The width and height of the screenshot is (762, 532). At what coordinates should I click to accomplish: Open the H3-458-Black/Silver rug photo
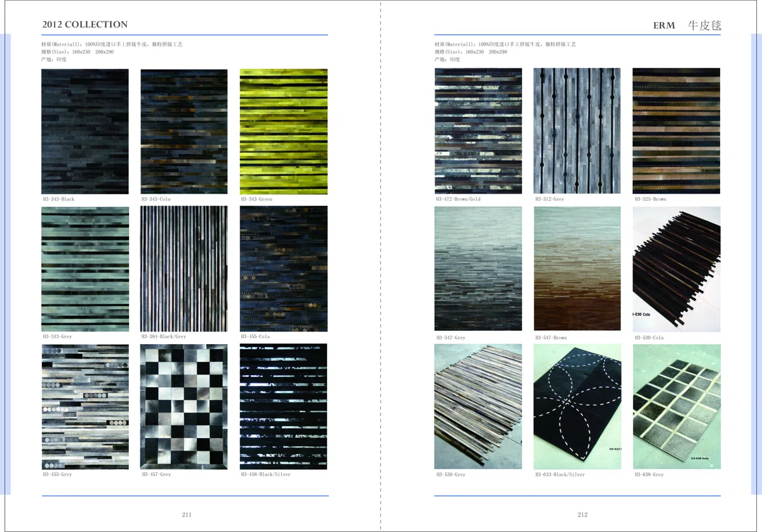point(284,407)
